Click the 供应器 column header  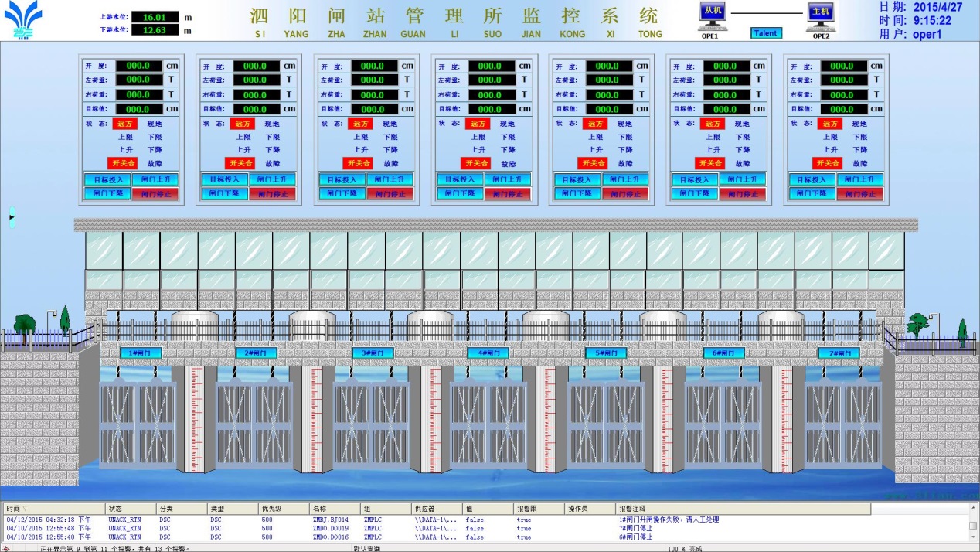(437, 509)
